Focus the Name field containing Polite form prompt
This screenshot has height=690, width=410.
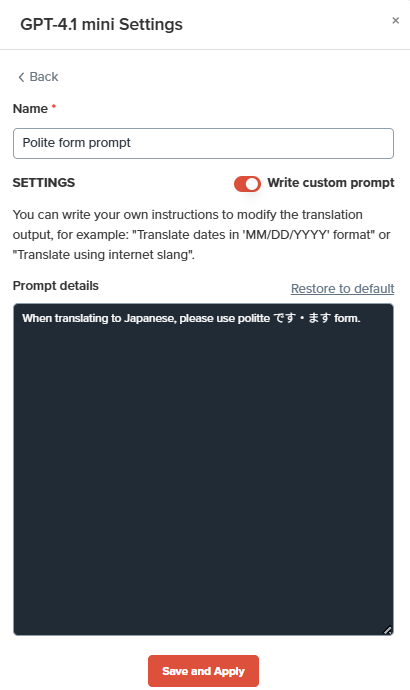(203, 143)
